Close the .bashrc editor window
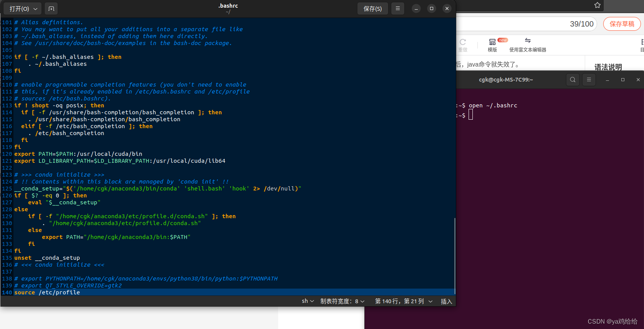 pyautogui.click(x=447, y=8)
